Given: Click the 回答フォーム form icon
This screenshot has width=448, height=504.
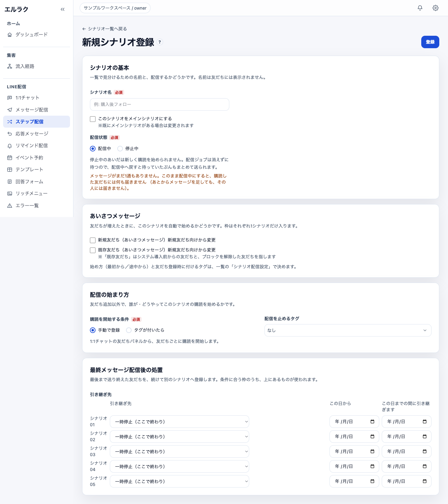Looking at the screenshot, I should pos(10,182).
